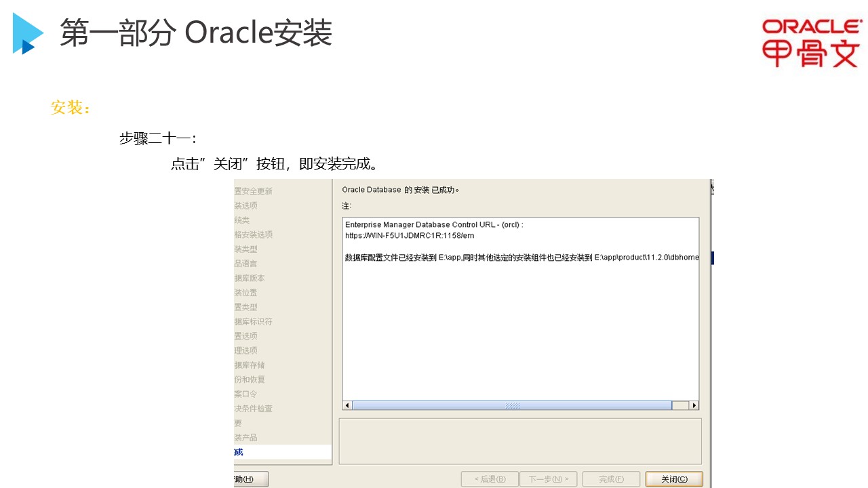Click the 步骤二十一: step text
This screenshot has width=868, height=488.
pyautogui.click(x=158, y=138)
